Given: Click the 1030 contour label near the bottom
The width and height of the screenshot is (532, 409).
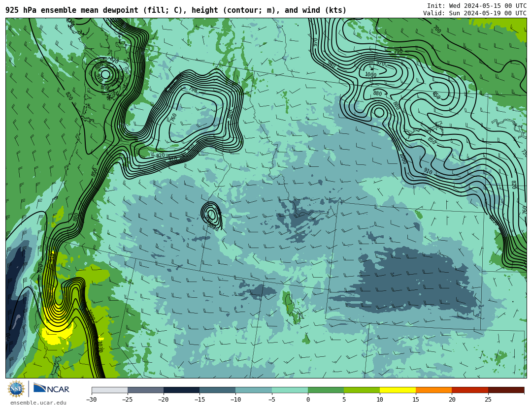Looking at the screenshot, I should [100, 346].
